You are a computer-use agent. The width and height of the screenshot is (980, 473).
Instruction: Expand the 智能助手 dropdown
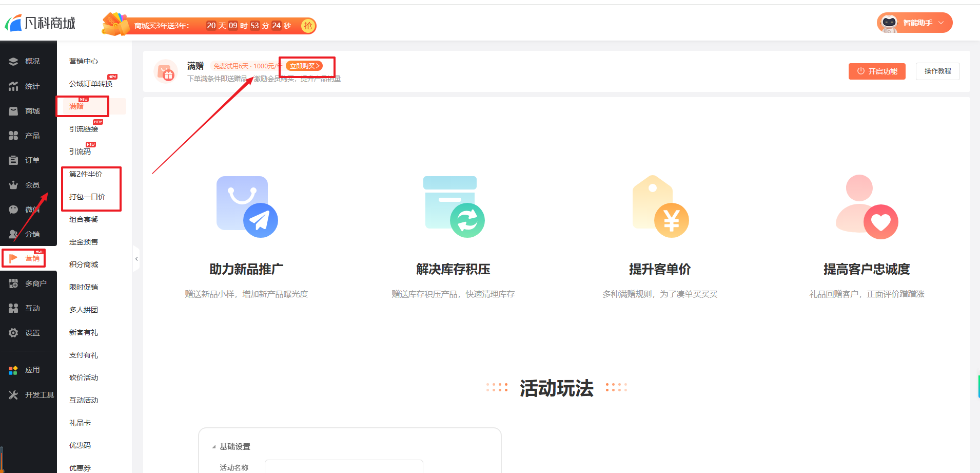click(941, 23)
